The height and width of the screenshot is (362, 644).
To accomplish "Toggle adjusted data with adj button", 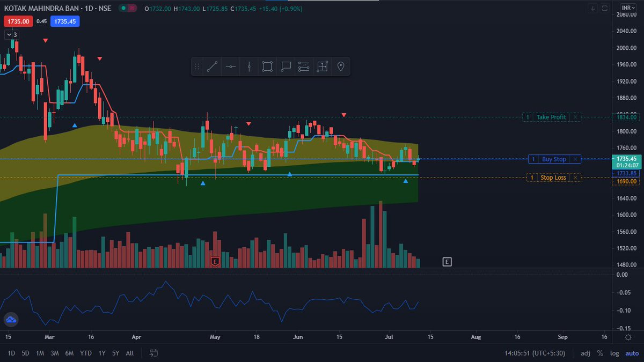I will 585,353.
